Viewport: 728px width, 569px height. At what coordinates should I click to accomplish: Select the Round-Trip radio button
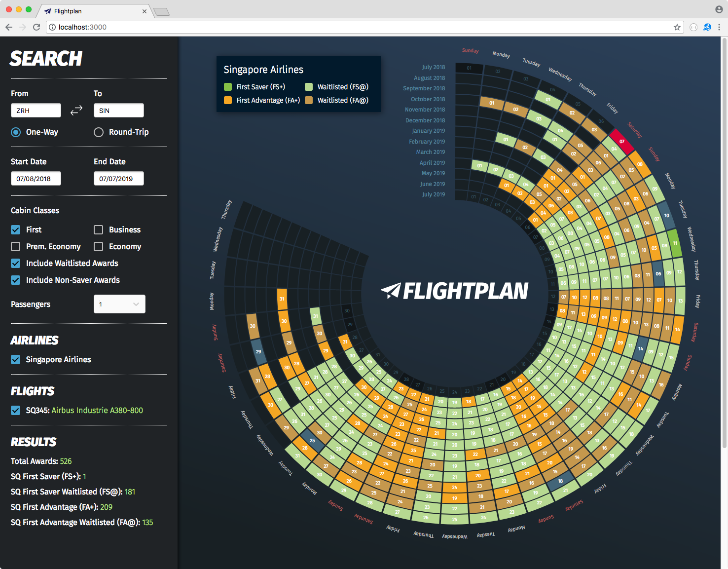pos(99,132)
